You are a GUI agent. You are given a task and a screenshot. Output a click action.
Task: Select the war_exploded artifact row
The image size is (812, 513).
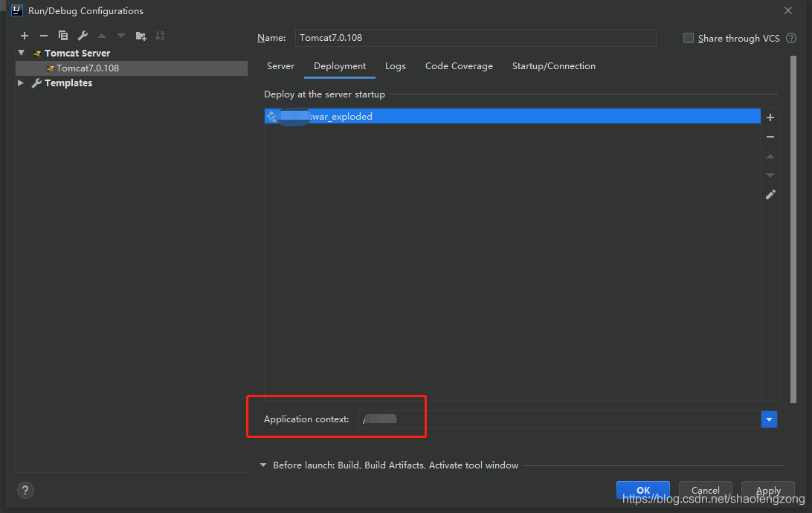(x=512, y=116)
